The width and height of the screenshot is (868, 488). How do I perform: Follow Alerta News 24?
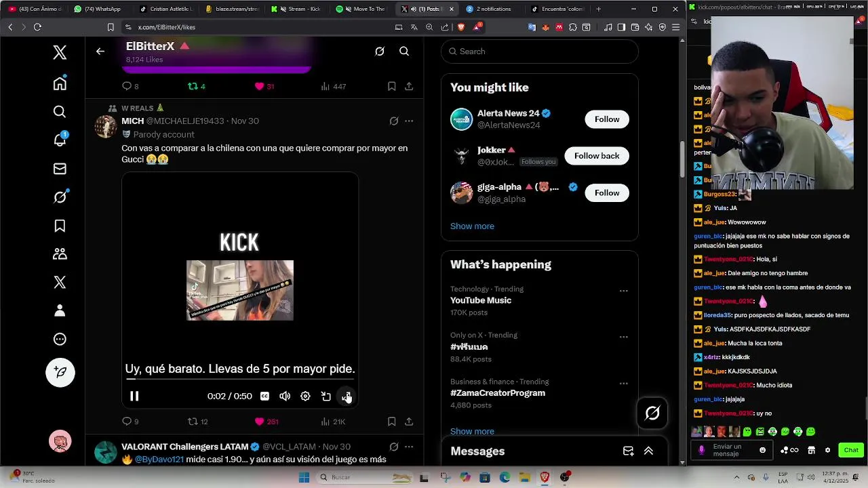(x=607, y=119)
